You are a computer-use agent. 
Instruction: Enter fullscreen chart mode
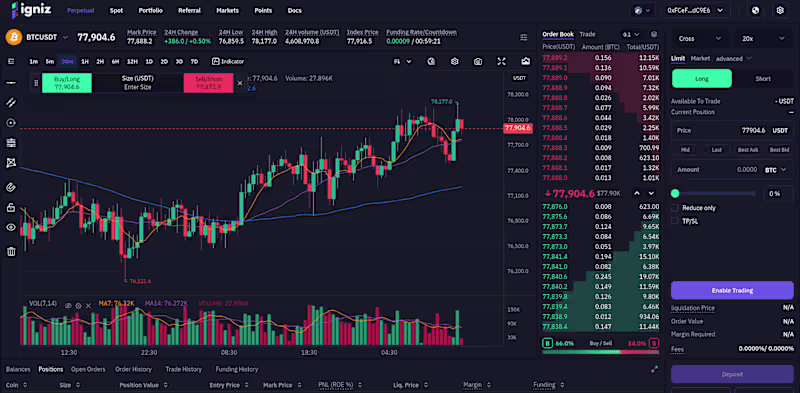pos(502,61)
